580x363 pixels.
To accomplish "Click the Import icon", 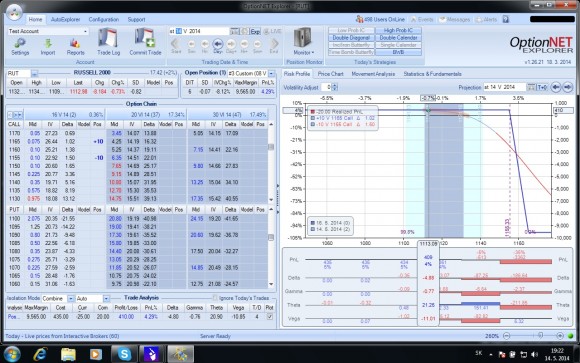I will 48,47.
